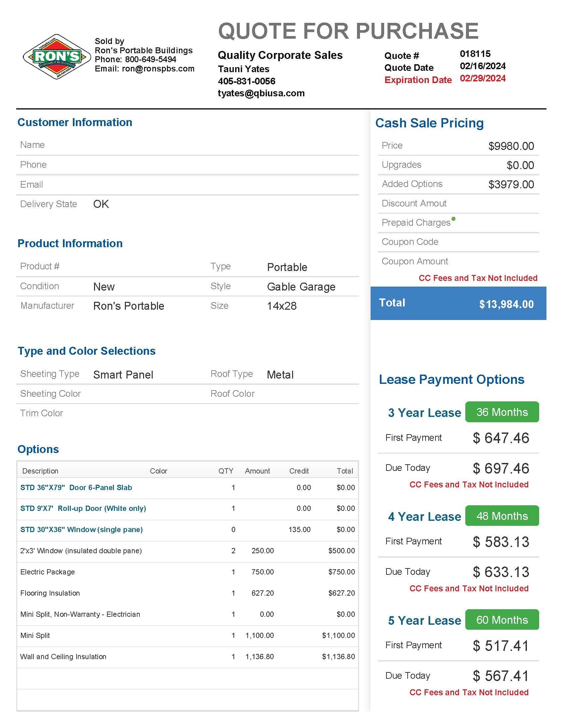563x728 pixels.
Task: Click the Electric Package option row
Action: [187, 572]
